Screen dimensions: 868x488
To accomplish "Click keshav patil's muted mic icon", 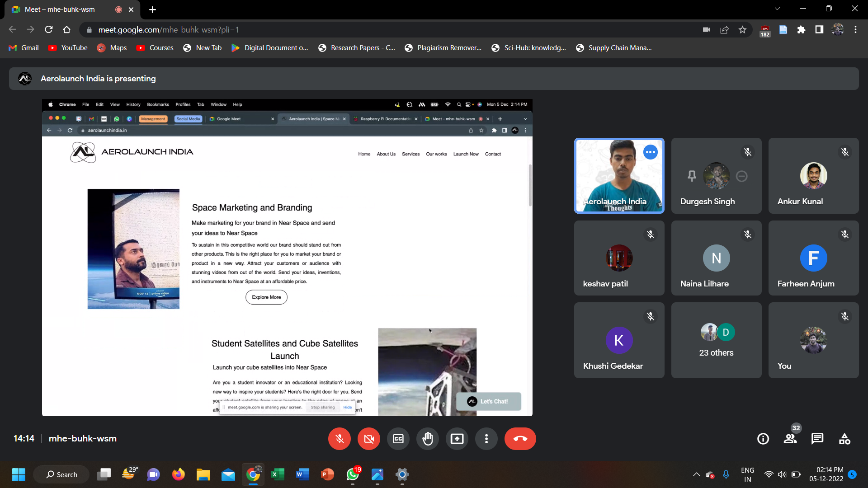I will (x=651, y=235).
